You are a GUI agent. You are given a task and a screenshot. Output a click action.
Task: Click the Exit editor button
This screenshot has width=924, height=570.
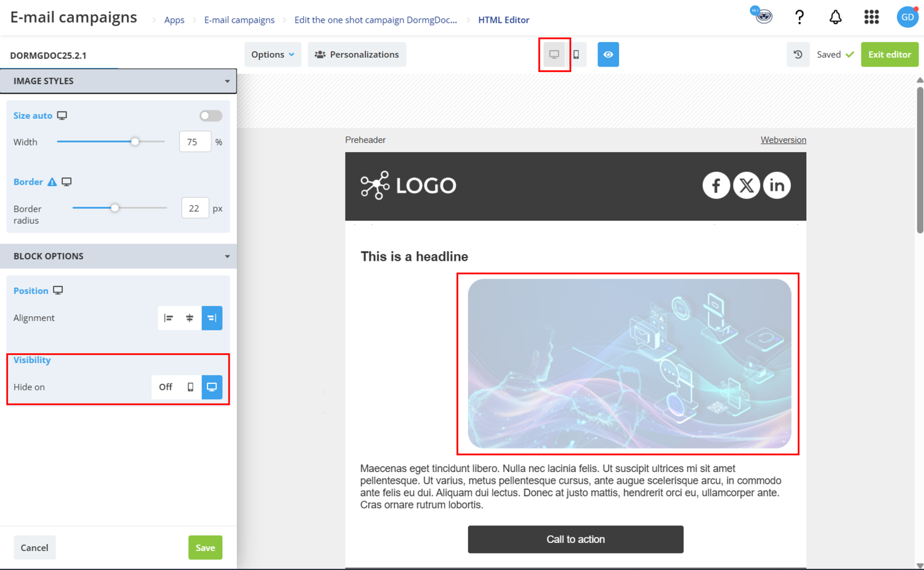click(890, 54)
